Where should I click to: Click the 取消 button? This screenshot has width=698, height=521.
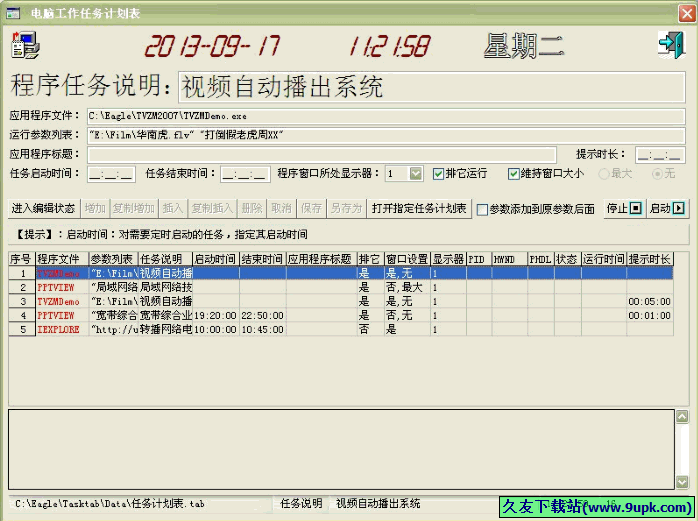pos(281,208)
